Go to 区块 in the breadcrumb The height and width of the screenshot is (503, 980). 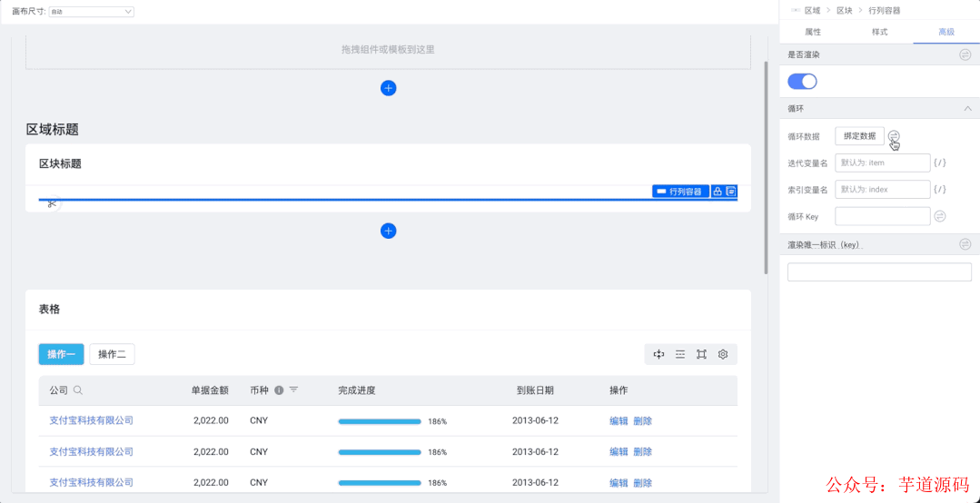[x=845, y=10]
